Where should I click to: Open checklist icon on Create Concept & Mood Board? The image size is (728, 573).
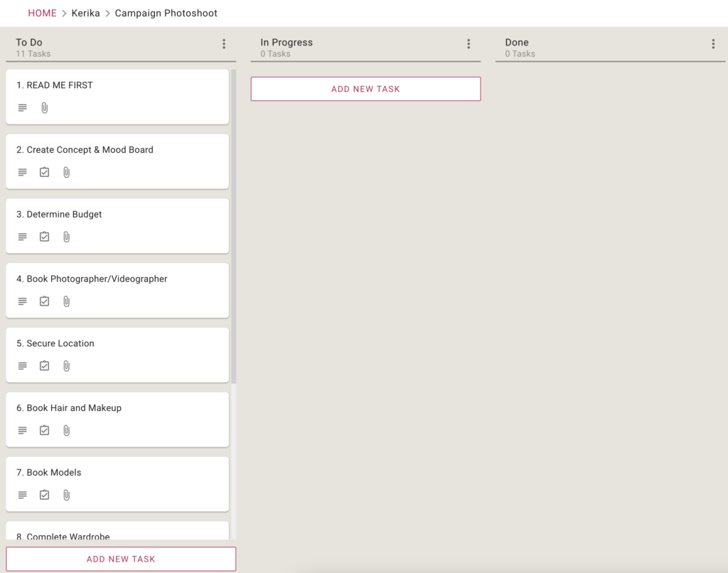click(x=45, y=172)
